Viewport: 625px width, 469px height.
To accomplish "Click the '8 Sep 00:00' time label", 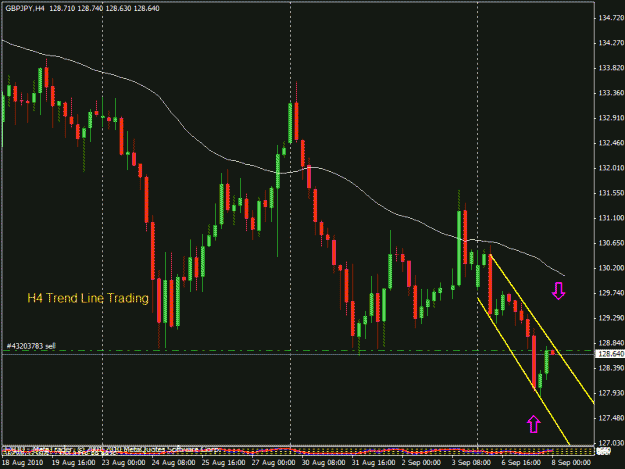I will click(571, 463).
